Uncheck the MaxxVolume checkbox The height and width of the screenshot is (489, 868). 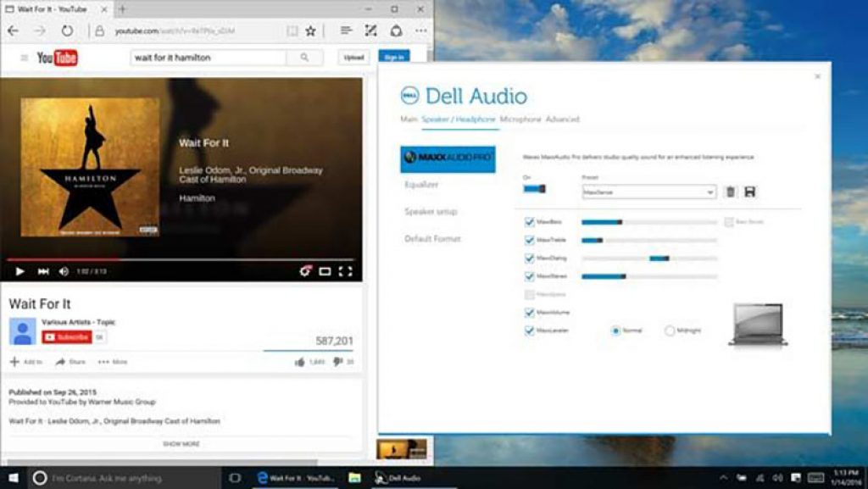tap(529, 313)
